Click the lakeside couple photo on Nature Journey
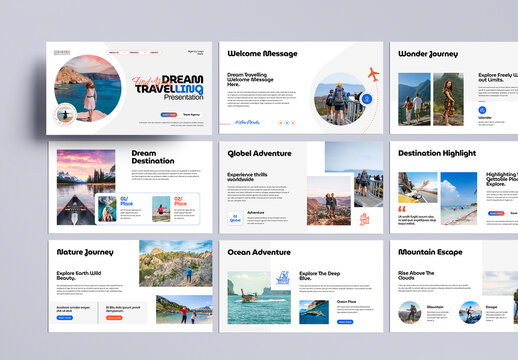Image resolution: width=518 pixels, height=360 pixels. tap(184, 309)
